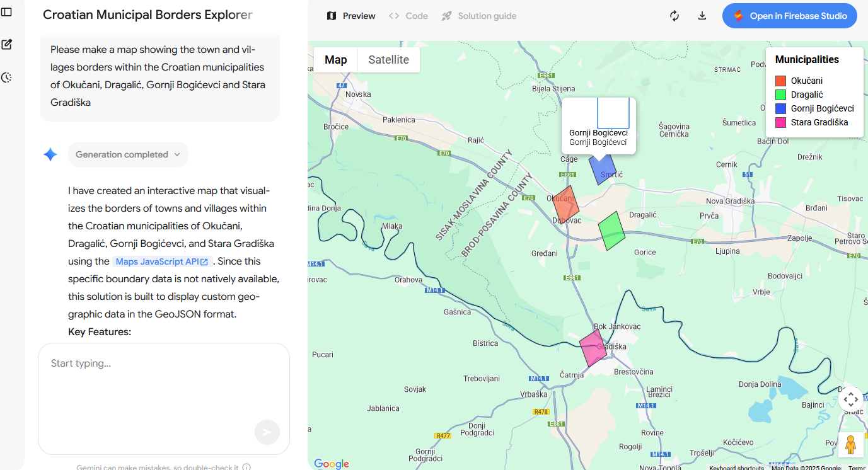868x470 pixels.
Task: Click the Gornji Bogićevci blue legend swatch
Action: (x=780, y=108)
